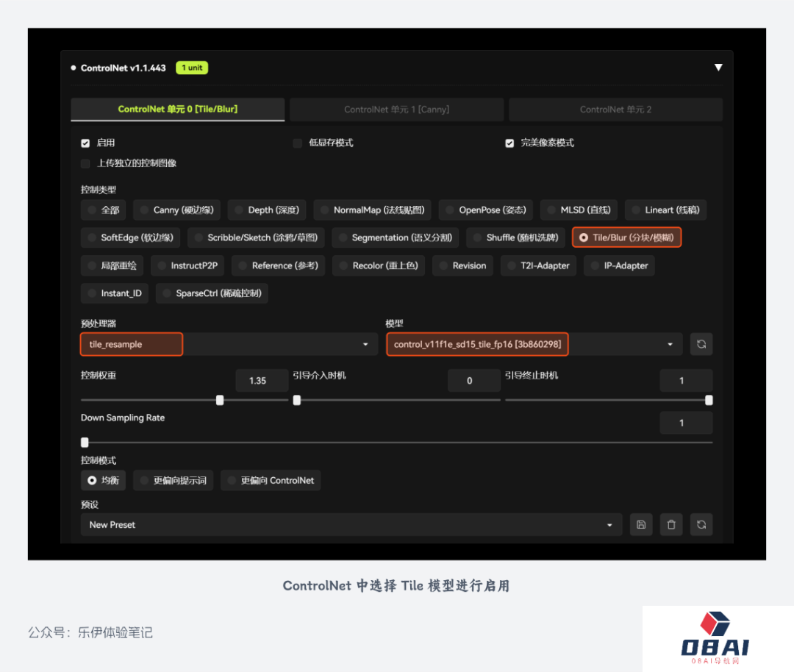Pick the T2I-Adapter control type
Screen dimensions: 794x672
click(538, 265)
